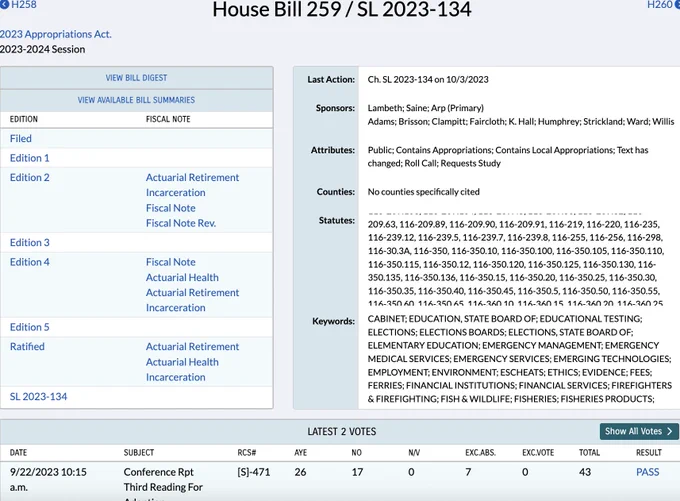Click the RESULT column header
This screenshot has height=501, width=680.
click(x=649, y=453)
